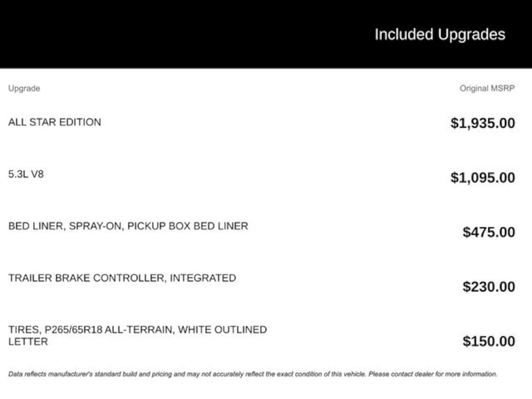Image resolution: width=532 pixels, height=399 pixels.
Task: Select the TRAILER BRAKE CONTROLLER text
Action: pos(87,278)
